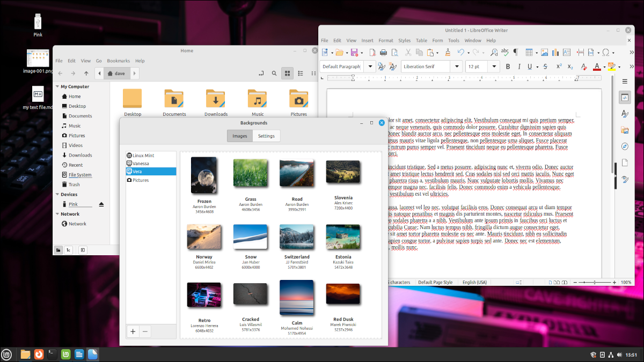
Task: Open the Linux Mint menu button on taskbar
Action: click(7, 354)
